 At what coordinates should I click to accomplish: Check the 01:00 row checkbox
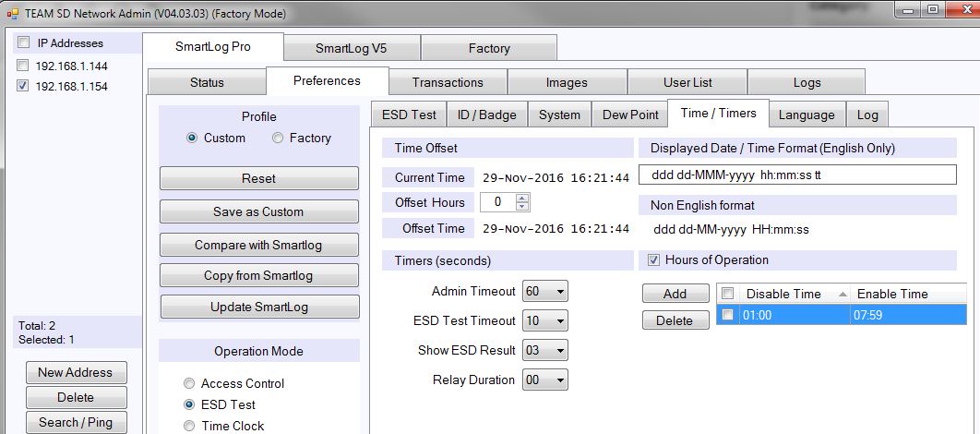pyautogui.click(x=727, y=315)
